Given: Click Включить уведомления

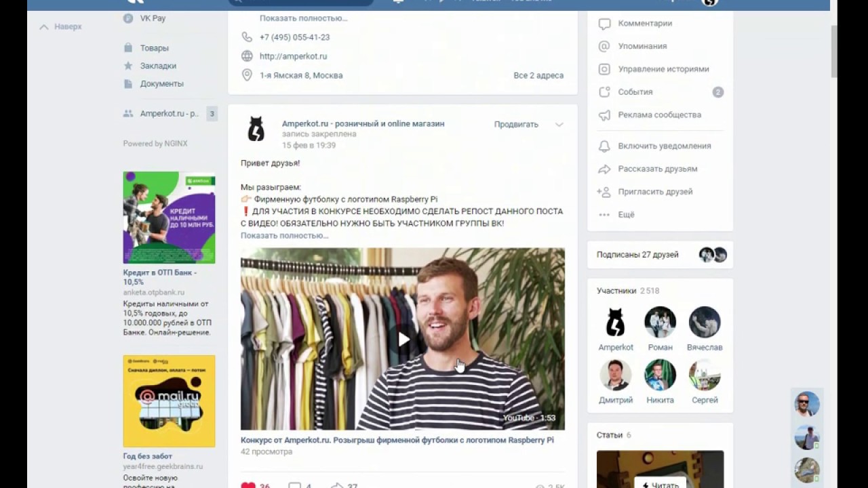Looking at the screenshot, I should 665,146.
